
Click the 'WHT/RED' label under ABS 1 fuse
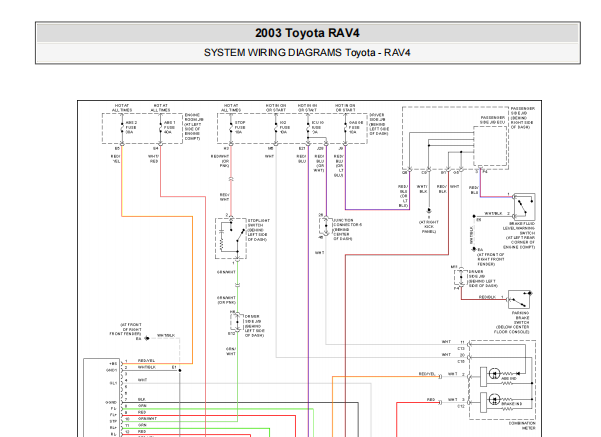pos(153,159)
